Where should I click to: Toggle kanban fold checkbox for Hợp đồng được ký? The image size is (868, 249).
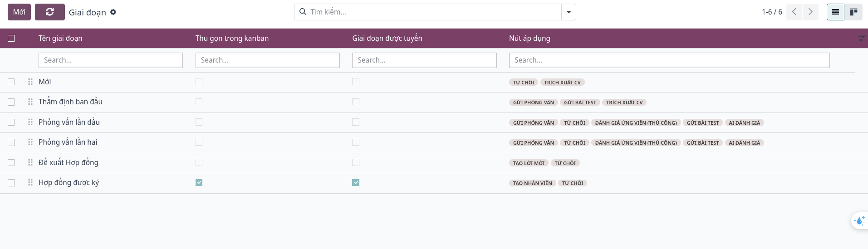click(199, 182)
